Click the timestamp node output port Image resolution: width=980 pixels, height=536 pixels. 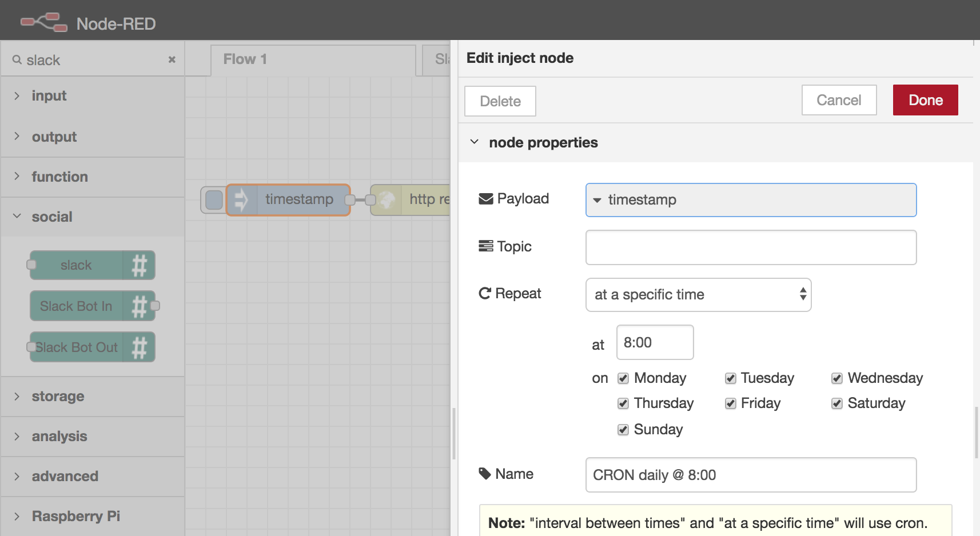(349, 200)
